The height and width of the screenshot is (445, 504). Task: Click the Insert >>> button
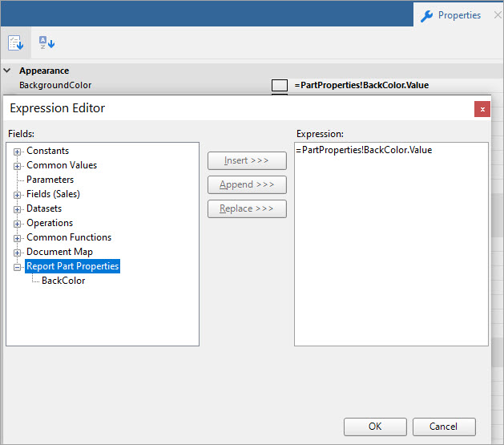point(247,161)
